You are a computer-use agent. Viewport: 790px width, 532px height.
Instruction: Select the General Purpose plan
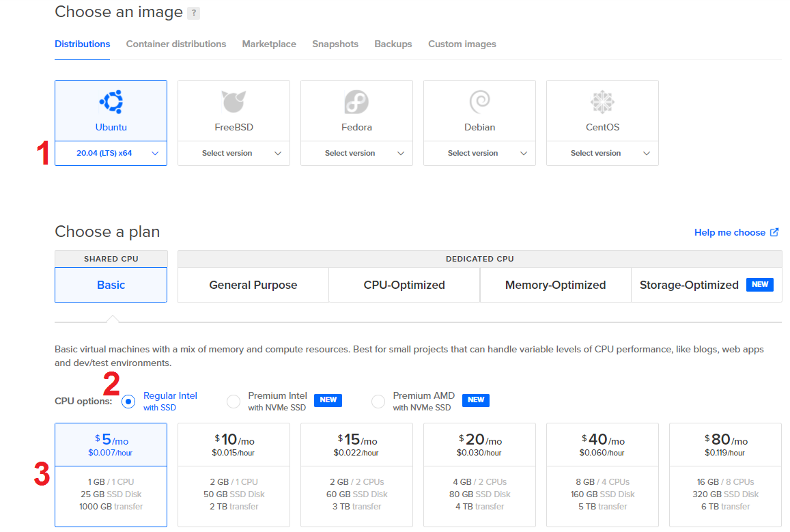[253, 285]
